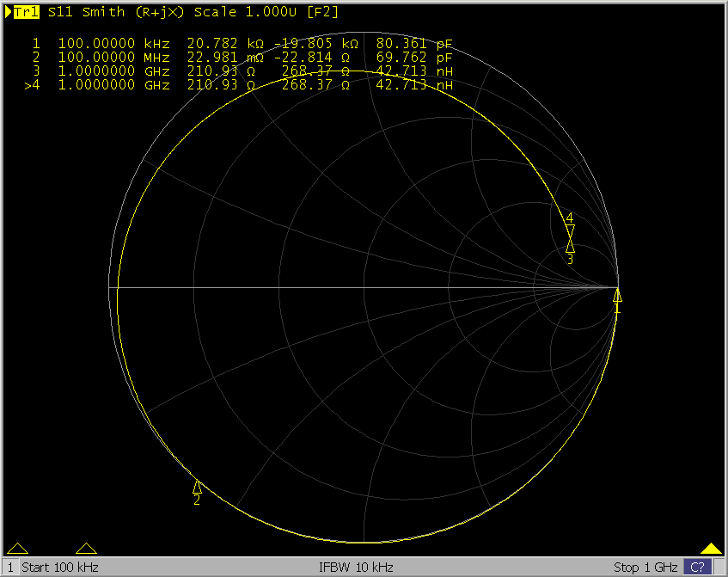The width and height of the screenshot is (728, 577).
Task: Click Start 100 kHz in the status bar
Action: tap(60, 568)
